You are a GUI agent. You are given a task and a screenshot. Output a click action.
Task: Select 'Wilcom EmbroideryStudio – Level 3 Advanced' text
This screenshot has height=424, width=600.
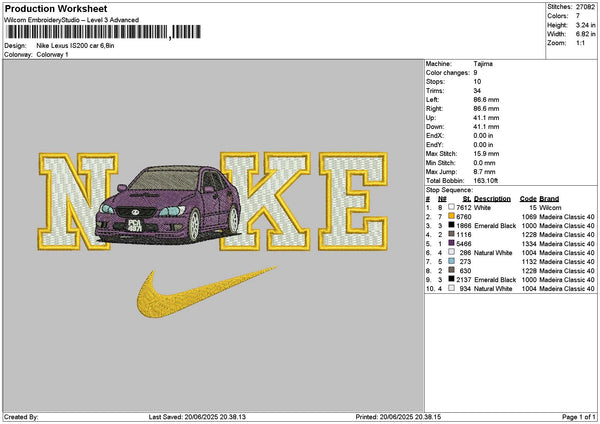click(x=72, y=20)
